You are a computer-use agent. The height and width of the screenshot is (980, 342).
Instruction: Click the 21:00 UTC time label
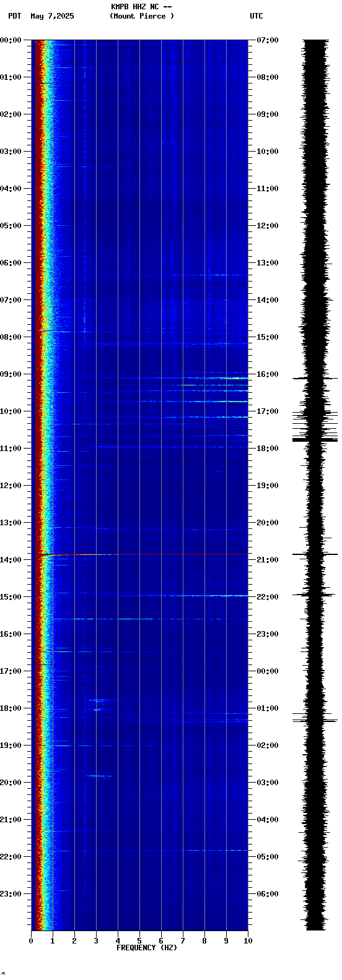coord(268,560)
